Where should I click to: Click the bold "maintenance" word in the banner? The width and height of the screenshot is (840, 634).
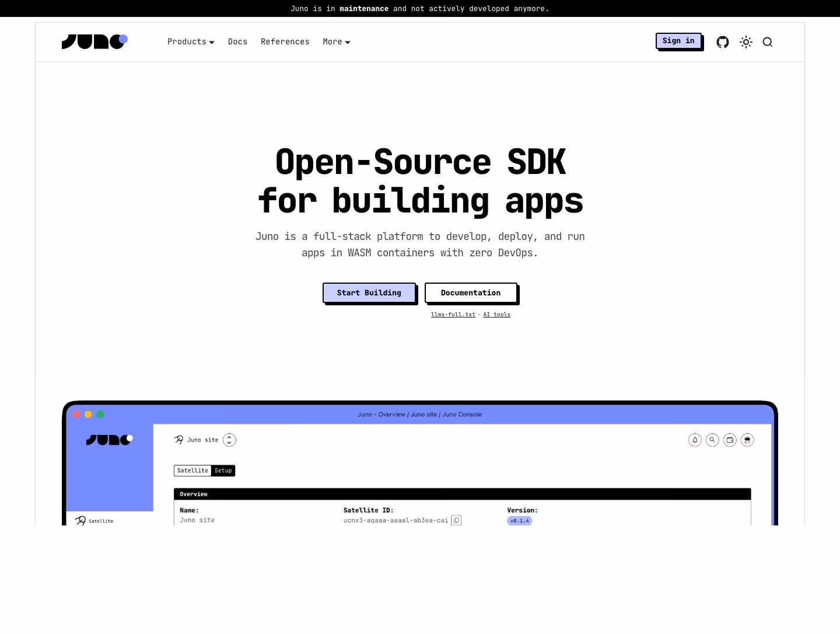click(364, 9)
